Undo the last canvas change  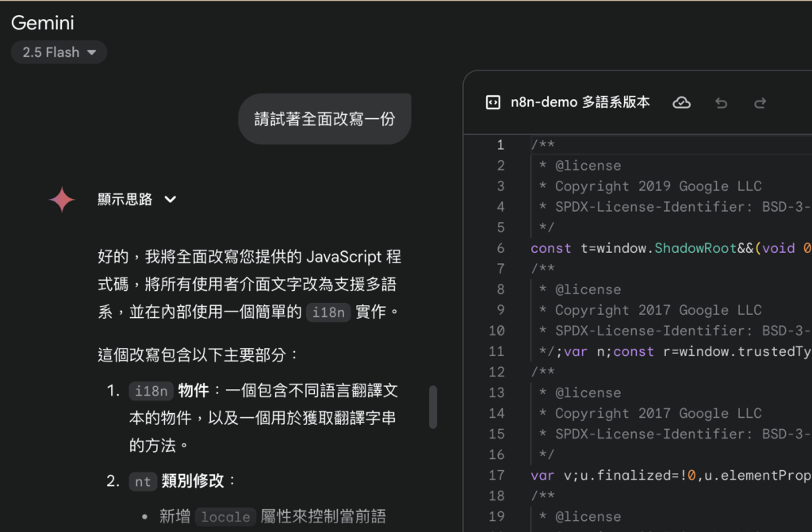[x=722, y=103]
